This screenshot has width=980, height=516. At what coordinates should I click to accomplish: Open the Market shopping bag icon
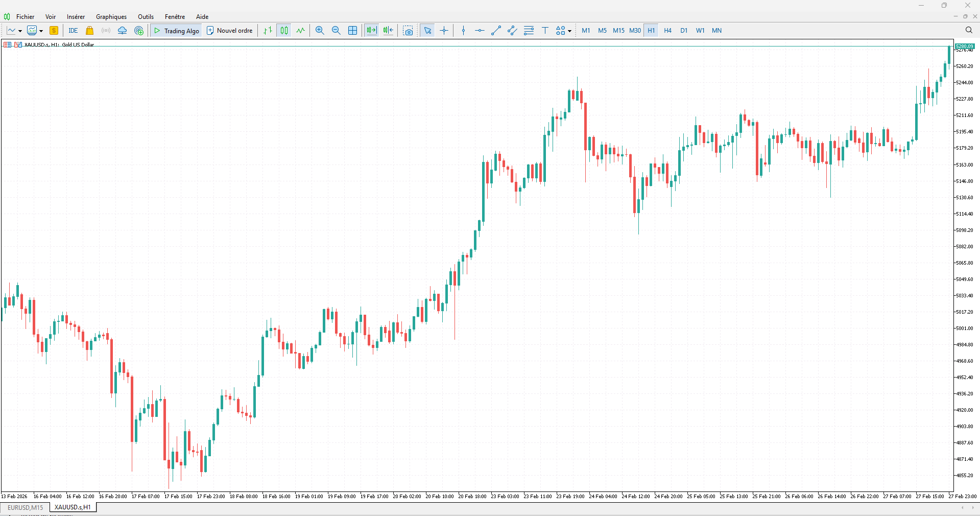90,31
